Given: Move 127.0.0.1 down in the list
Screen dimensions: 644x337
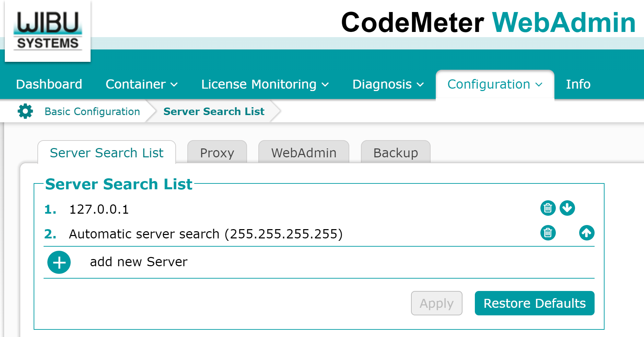Looking at the screenshot, I should 567,208.
